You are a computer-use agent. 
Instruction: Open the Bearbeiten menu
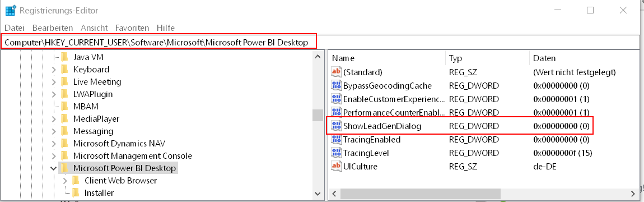[x=53, y=28]
